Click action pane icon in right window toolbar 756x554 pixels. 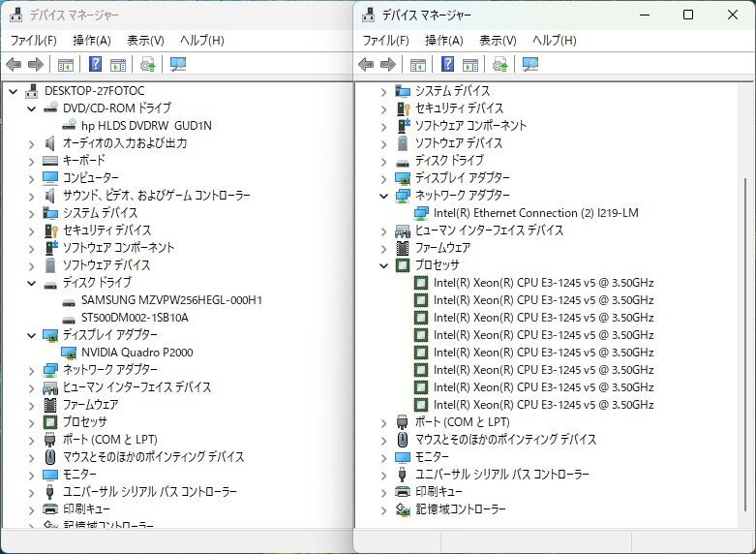click(470, 64)
